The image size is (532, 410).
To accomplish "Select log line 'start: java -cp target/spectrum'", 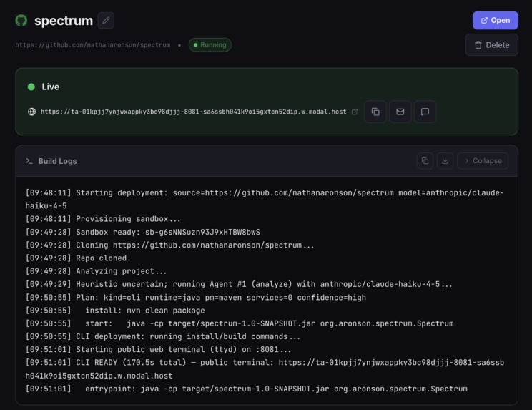I will [240, 323].
